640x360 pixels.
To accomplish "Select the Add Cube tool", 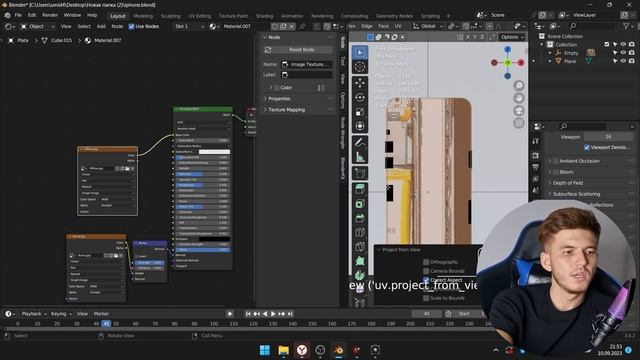I will pos(360,173).
